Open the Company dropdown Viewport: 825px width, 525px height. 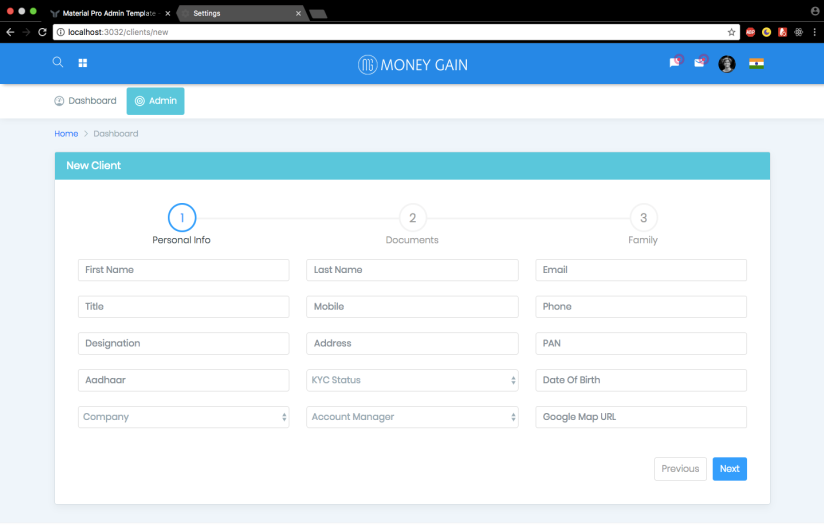[183, 417]
